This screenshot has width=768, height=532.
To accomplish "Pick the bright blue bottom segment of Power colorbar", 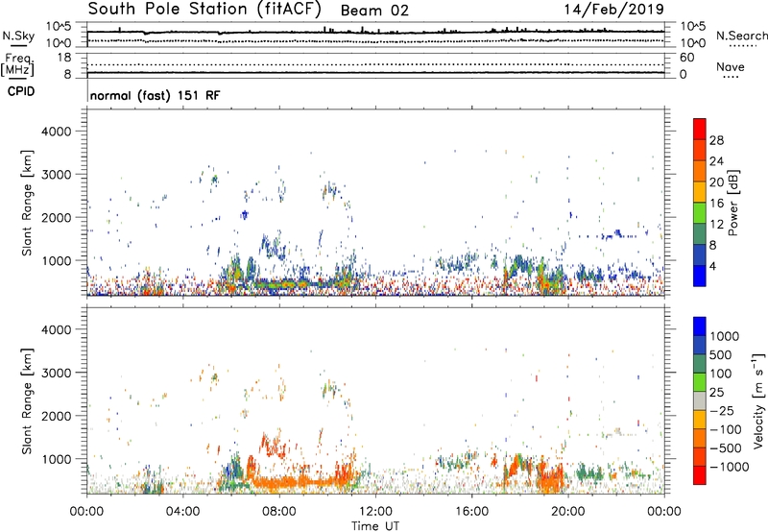I will pyautogui.click(x=700, y=277).
